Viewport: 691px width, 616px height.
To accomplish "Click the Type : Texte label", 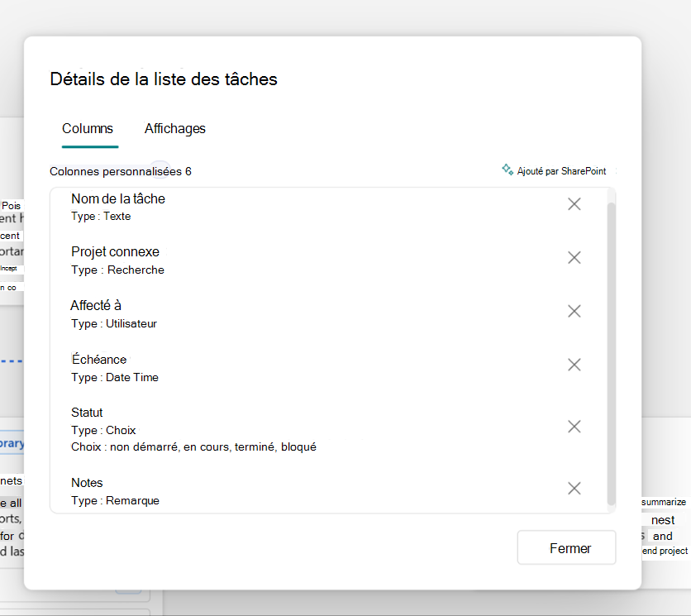I will coord(101,217).
